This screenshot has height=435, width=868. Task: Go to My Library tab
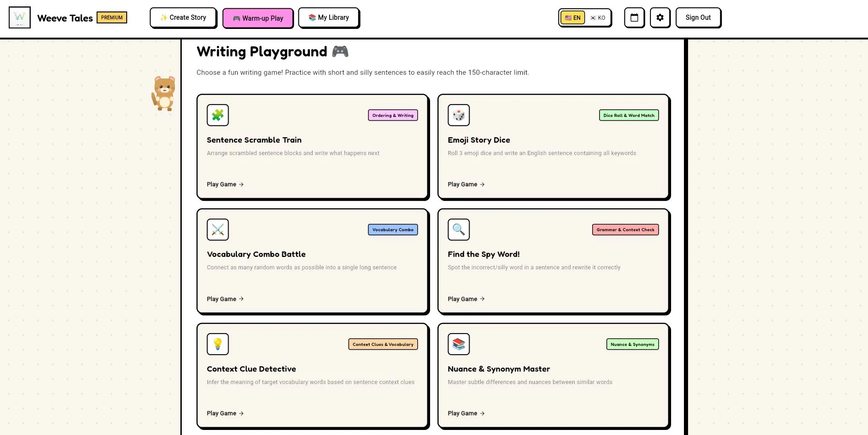329,17
